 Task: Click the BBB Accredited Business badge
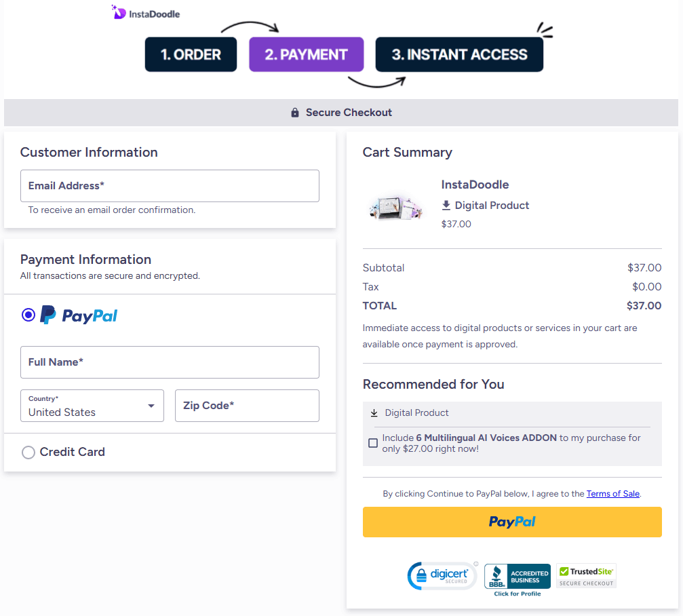[x=517, y=577]
